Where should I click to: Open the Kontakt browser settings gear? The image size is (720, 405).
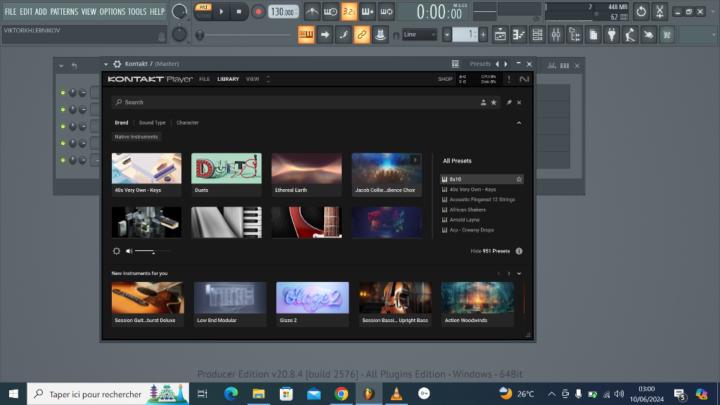click(117, 251)
